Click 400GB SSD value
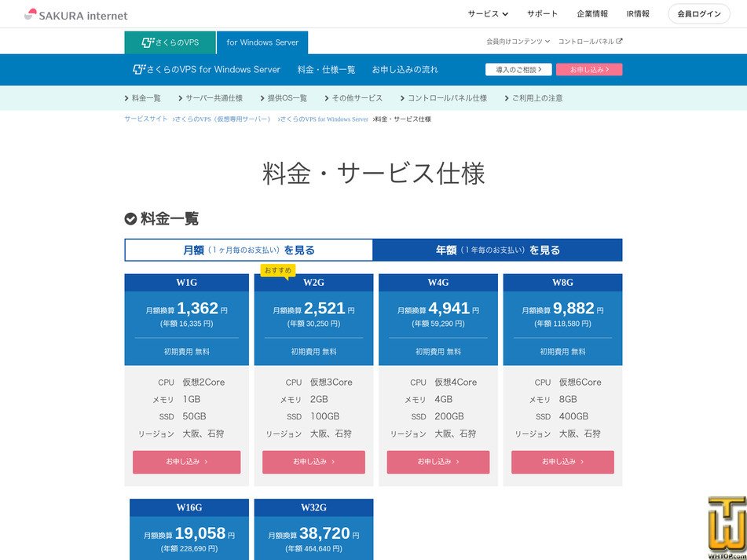747x560 pixels. click(573, 417)
